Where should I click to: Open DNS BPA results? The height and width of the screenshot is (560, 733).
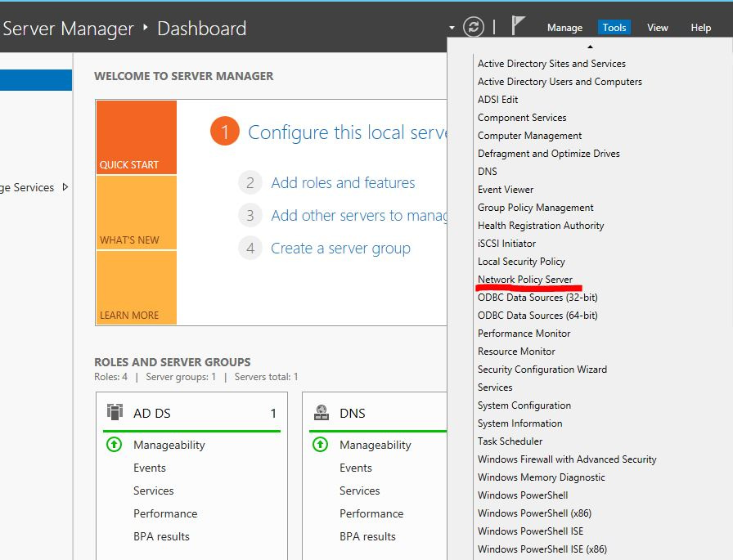367,536
